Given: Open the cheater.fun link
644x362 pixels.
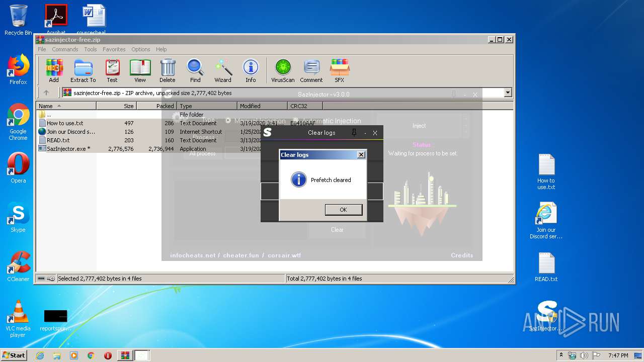Looking at the screenshot, I should 241,255.
